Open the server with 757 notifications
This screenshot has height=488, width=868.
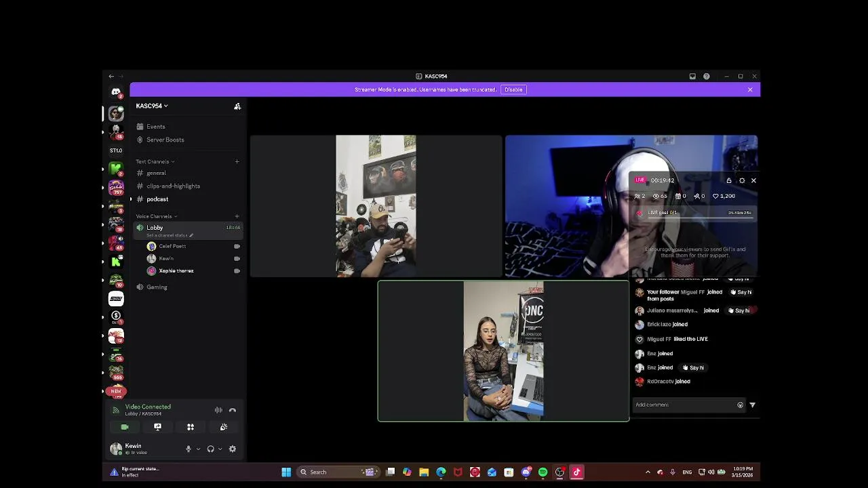pos(116,188)
